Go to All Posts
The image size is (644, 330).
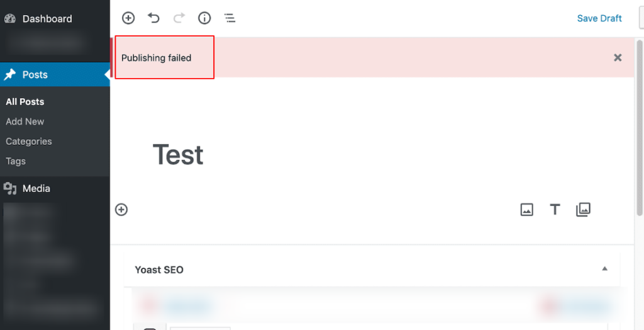point(25,101)
